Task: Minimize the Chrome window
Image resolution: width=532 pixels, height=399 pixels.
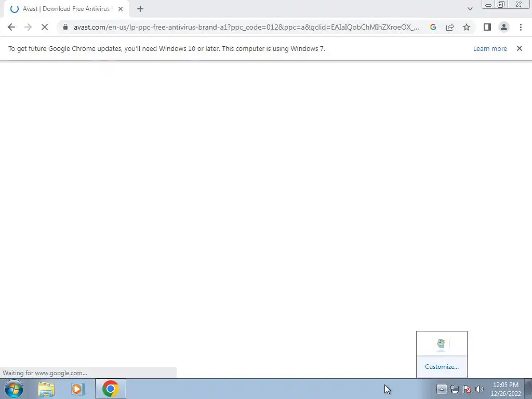Action: coord(488,5)
